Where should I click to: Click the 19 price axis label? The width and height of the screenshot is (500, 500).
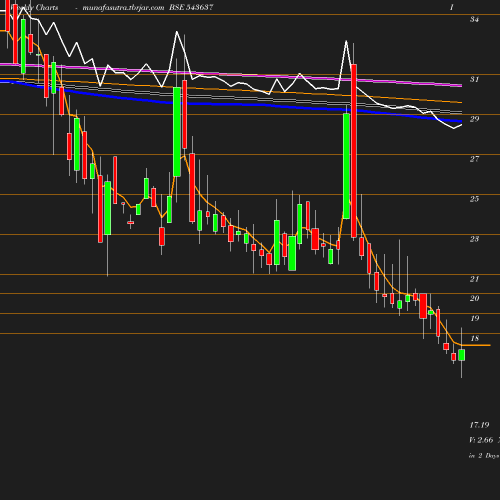pyautogui.click(x=474, y=318)
